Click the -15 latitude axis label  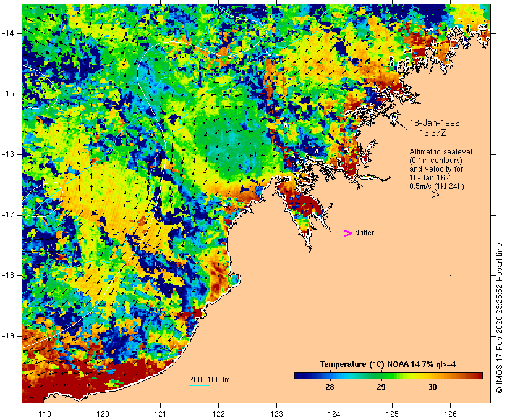click(x=8, y=94)
